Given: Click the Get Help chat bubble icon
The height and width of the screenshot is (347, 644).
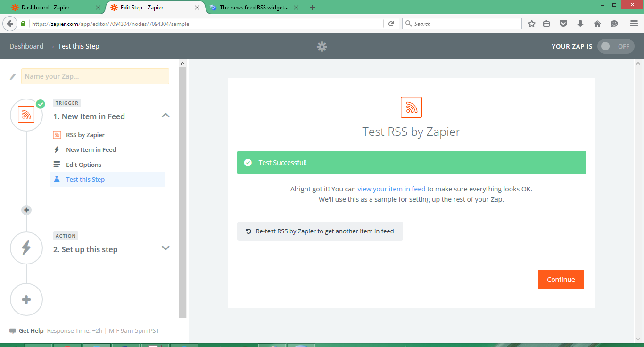Looking at the screenshot, I should (13, 331).
